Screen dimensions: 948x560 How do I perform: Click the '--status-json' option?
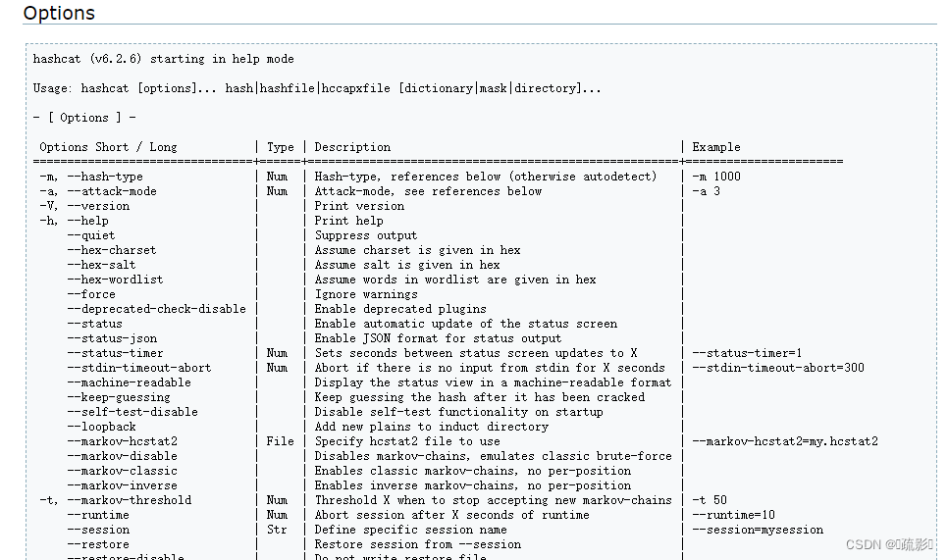pos(112,338)
